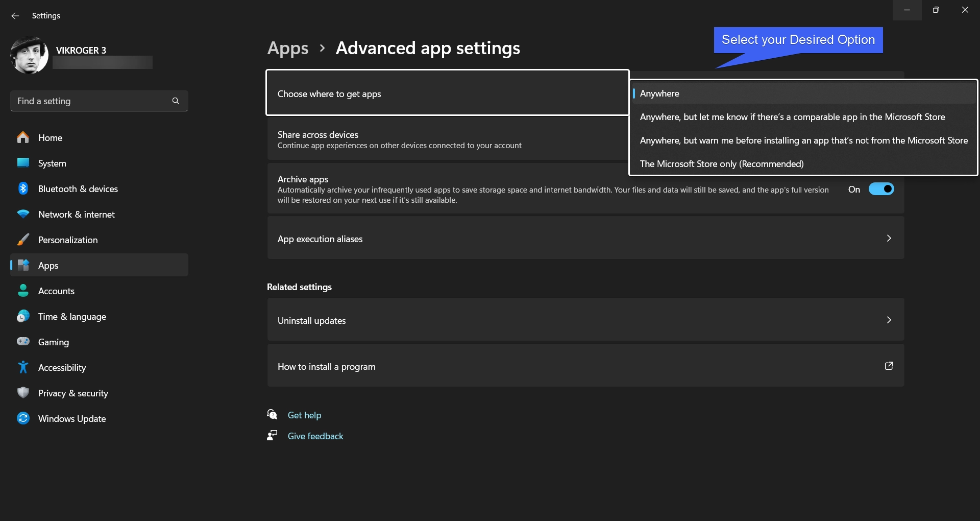The image size is (980, 521).
Task: Open Bluetooth & devices section
Action: [x=99, y=188]
